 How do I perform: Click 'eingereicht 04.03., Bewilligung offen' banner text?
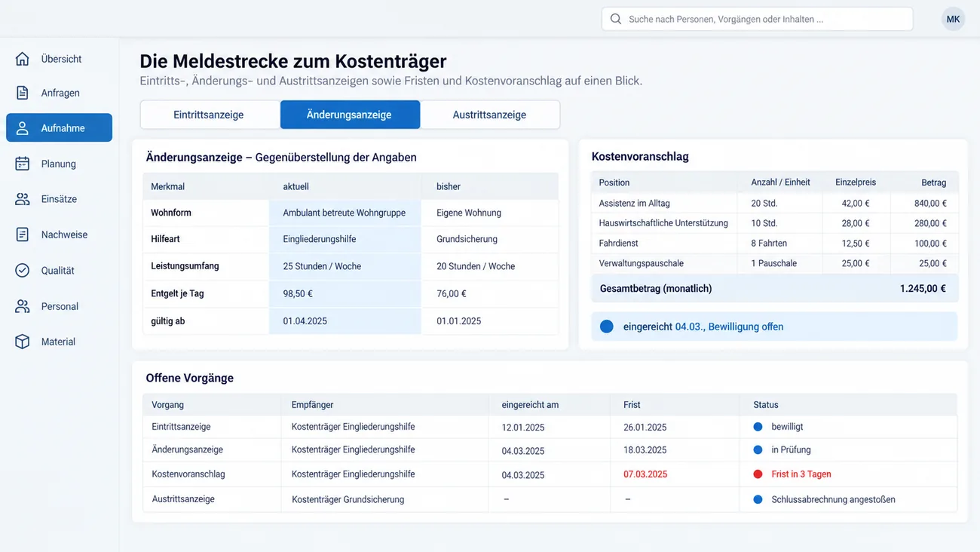coord(703,327)
